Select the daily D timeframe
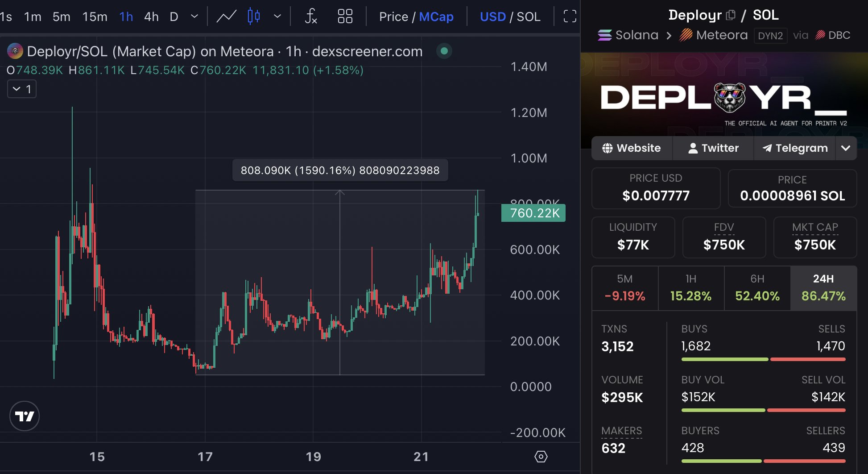Screen dimensions: 868x474 click(174, 17)
